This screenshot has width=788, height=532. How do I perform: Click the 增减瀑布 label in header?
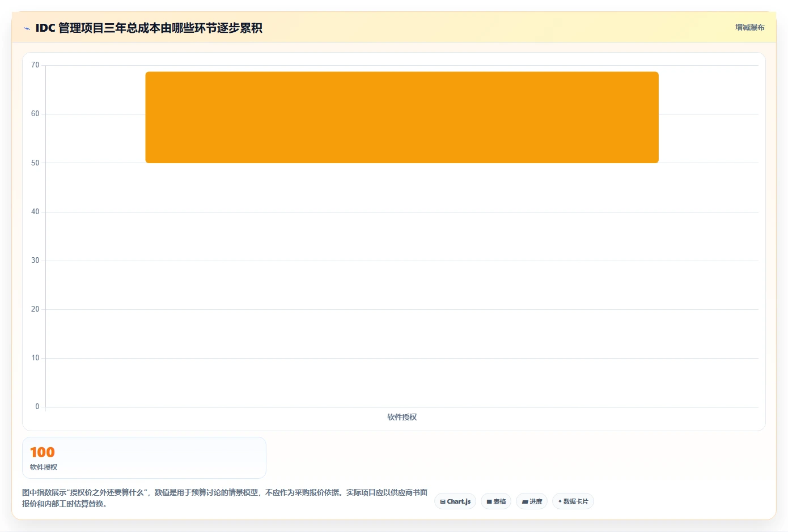[x=749, y=27]
